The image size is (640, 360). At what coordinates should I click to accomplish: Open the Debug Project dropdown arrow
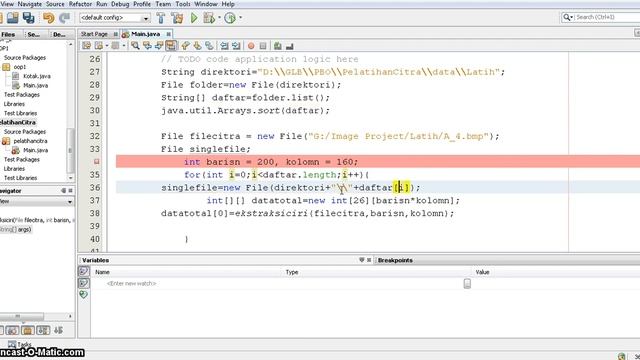(x=219, y=18)
